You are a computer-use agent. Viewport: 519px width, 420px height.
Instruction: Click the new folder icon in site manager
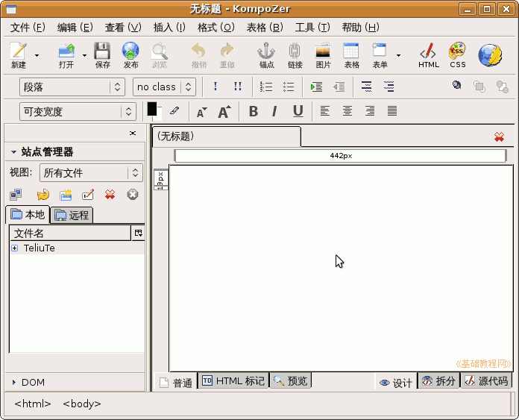[66, 195]
